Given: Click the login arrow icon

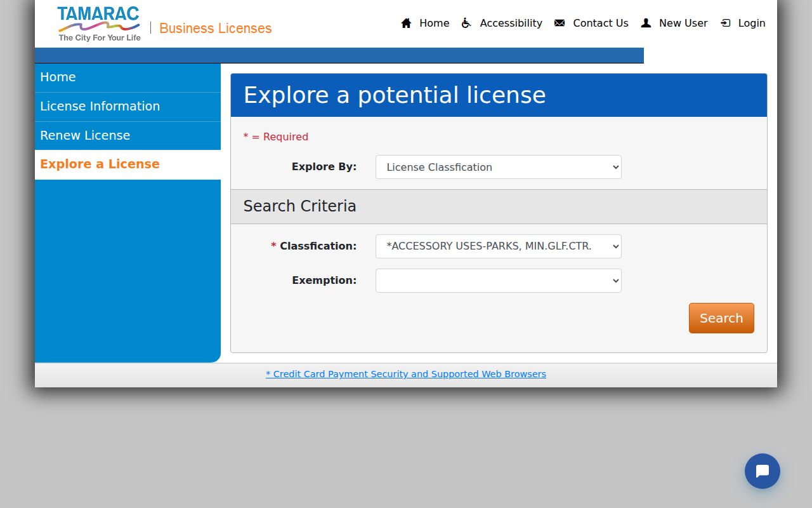Looking at the screenshot, I should point(726,23).
